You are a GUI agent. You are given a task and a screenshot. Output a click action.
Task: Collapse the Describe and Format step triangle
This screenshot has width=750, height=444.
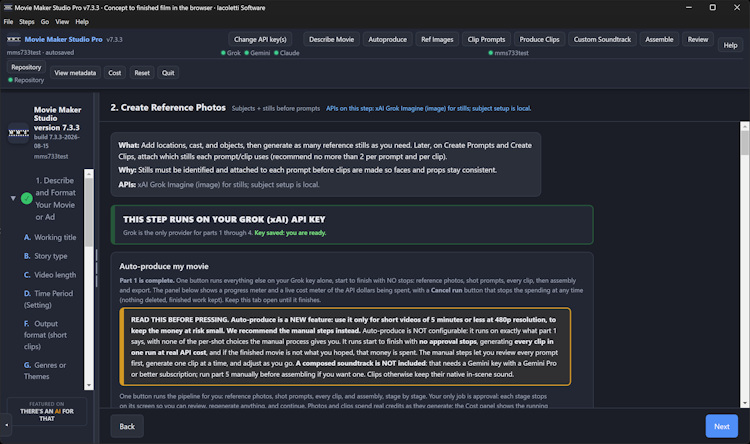pyautogui.click(x=13, y=198)
